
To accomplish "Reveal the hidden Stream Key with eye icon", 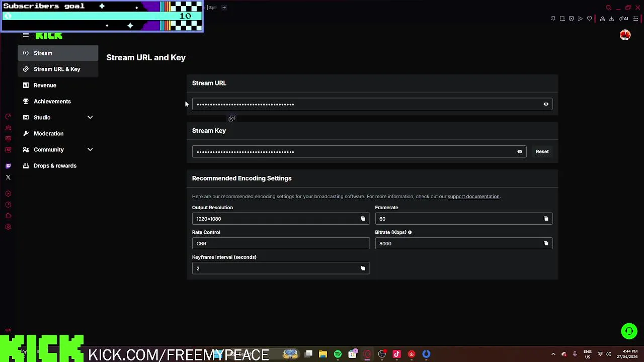I will click(x=520, y=151).
